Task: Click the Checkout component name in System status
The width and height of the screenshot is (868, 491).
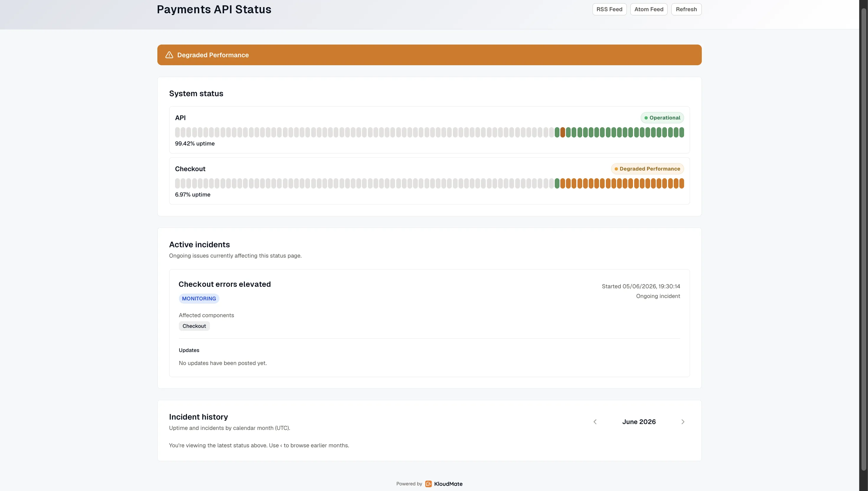Action: pos(190,168)
